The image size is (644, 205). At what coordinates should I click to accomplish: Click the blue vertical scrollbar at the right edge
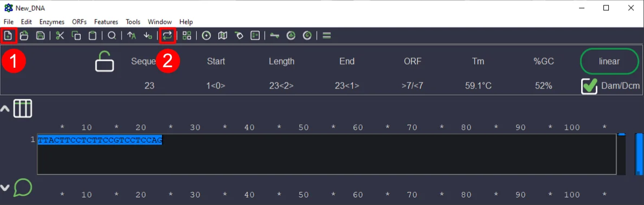coord(639,154)
